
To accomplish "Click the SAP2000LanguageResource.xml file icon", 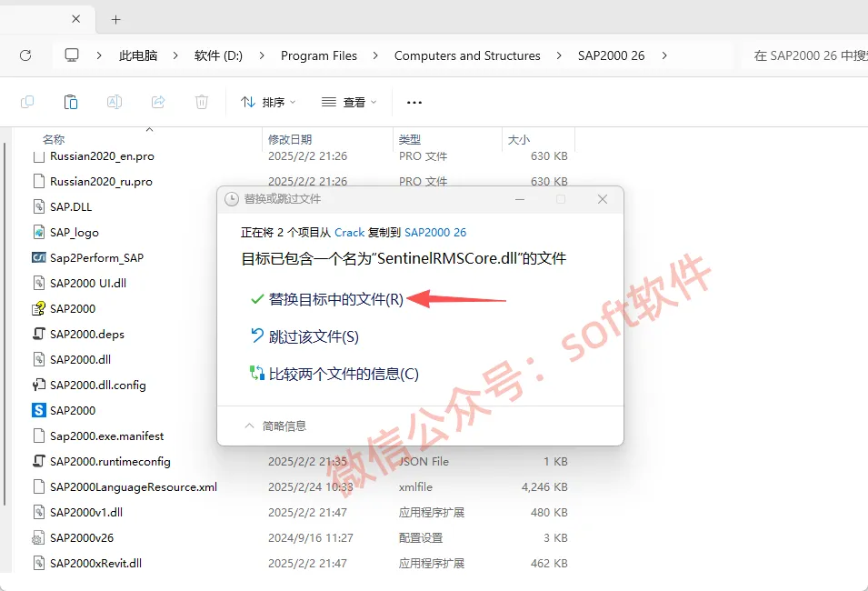I will coord(39,486).
